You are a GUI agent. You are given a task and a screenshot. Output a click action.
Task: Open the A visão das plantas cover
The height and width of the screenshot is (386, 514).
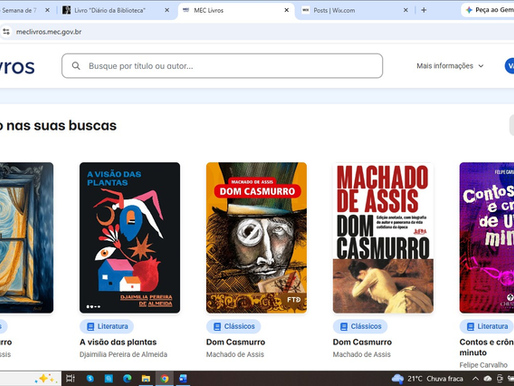(130, 238)
